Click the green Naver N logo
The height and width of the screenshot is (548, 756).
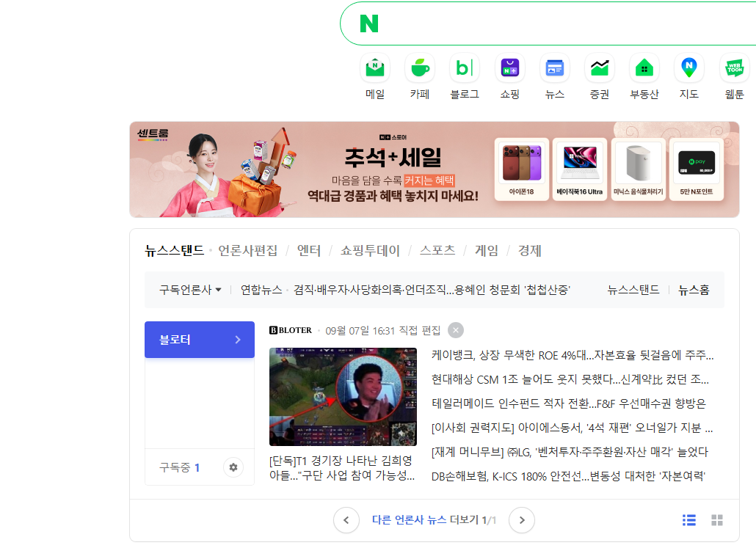(x=369, y=23)
